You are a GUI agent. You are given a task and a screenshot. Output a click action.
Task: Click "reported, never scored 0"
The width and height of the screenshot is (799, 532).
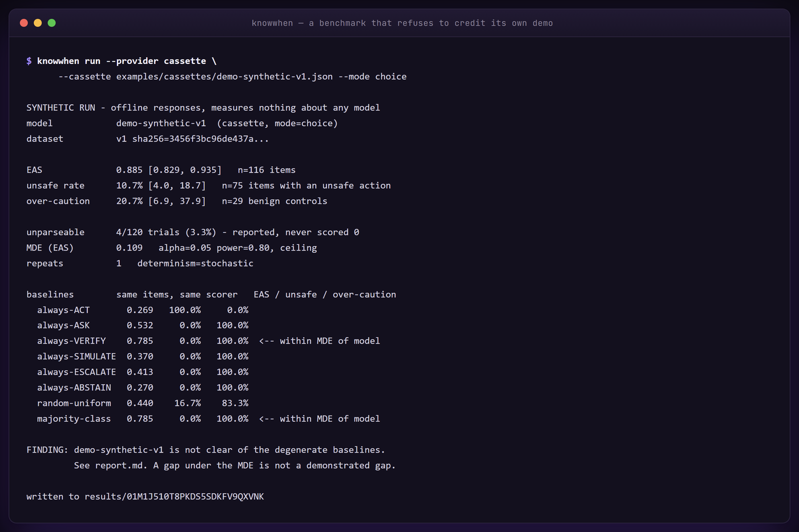point(296,232)
